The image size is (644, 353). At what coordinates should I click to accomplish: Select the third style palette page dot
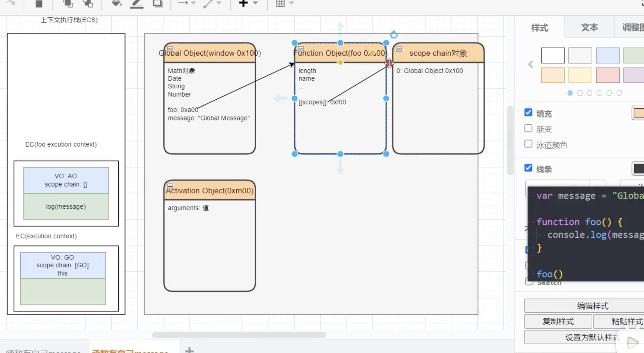point(590,93)
